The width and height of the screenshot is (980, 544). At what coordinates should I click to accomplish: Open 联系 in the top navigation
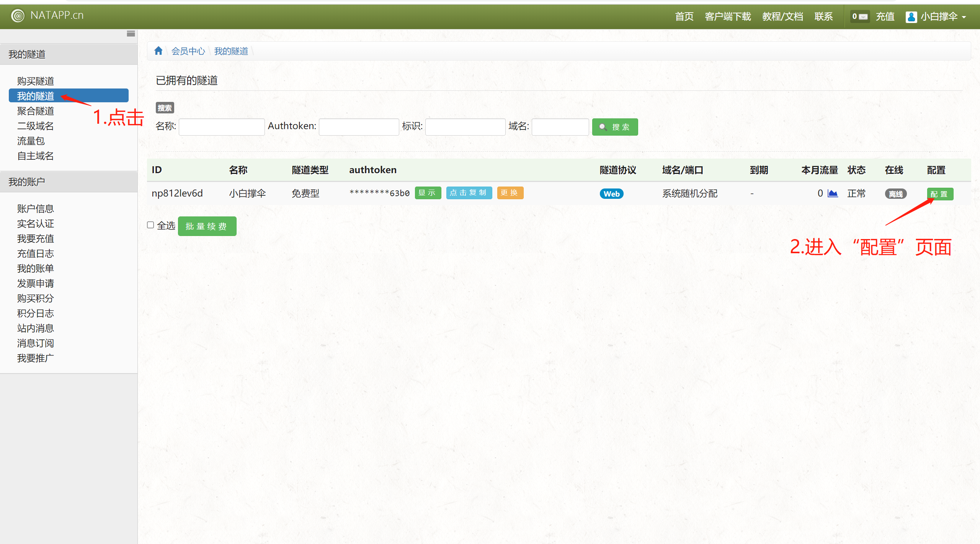coord(823,17)
